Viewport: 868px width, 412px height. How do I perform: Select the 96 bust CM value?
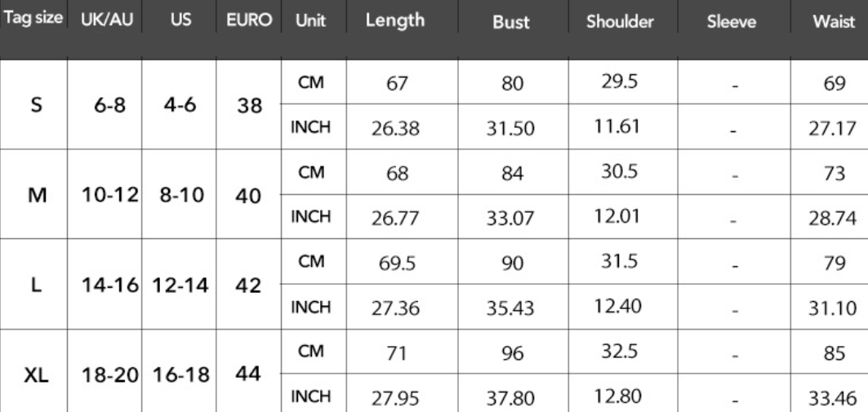pyautogui.click(x=511, y=352)
